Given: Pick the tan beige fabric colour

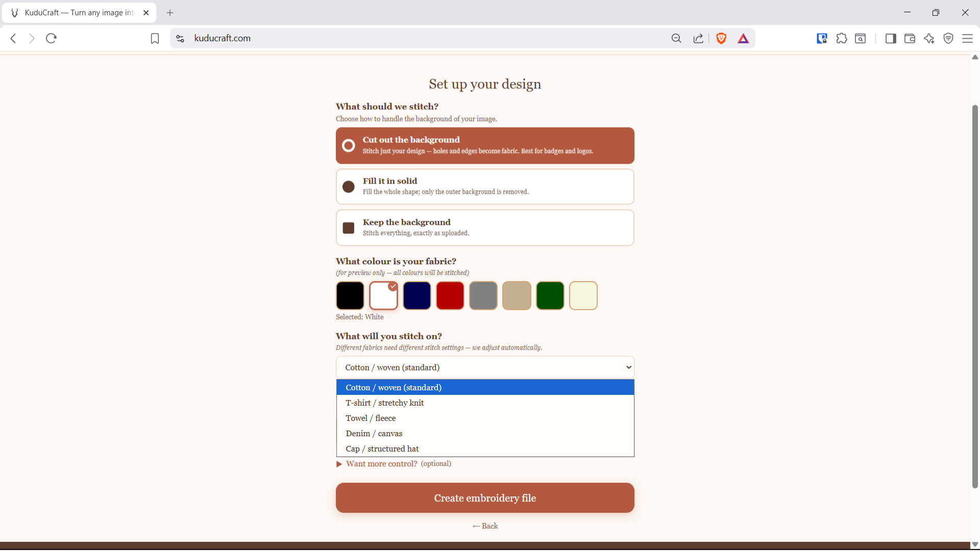Looking at the screenshot, I should point(517,295).
